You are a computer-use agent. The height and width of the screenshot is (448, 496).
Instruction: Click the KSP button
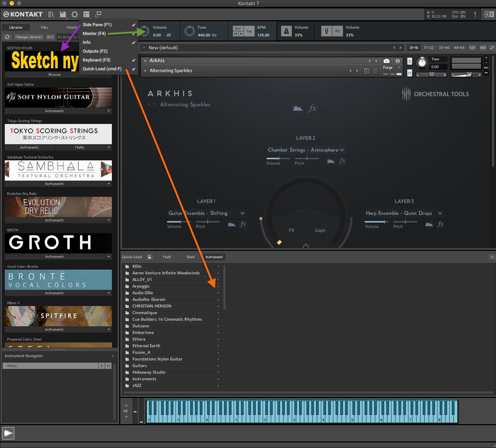[x=472, y=48]
